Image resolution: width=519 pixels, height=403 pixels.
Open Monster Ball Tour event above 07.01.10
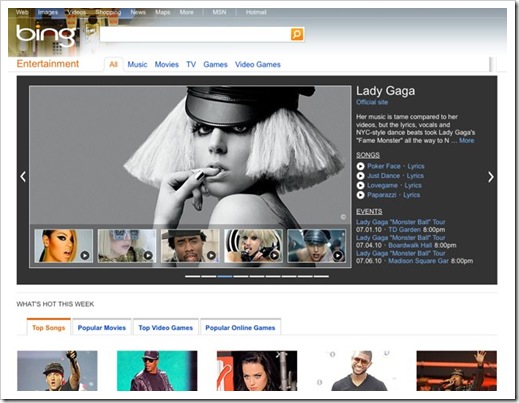(x=401, y=222)
